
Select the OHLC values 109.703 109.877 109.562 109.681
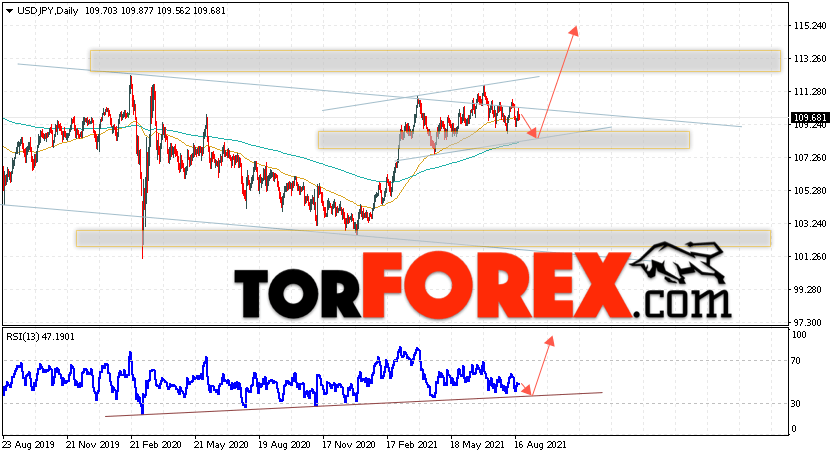point(155,11)
